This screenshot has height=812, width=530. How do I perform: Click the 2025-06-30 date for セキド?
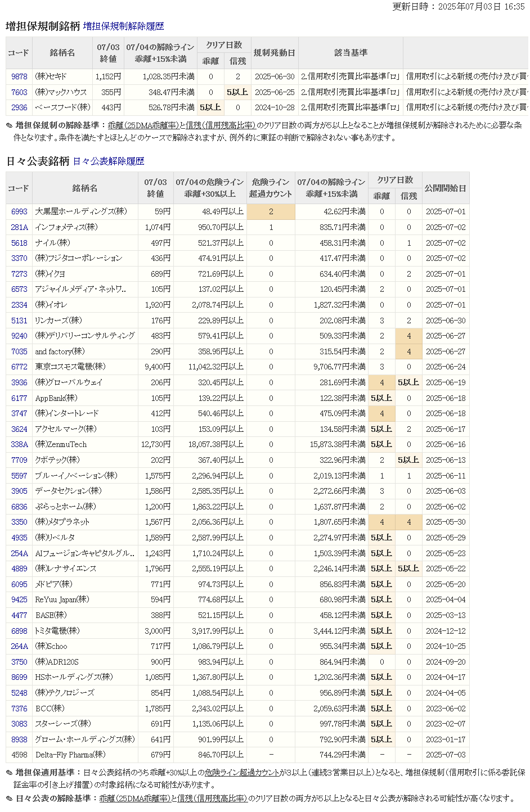tap(274, 76)
